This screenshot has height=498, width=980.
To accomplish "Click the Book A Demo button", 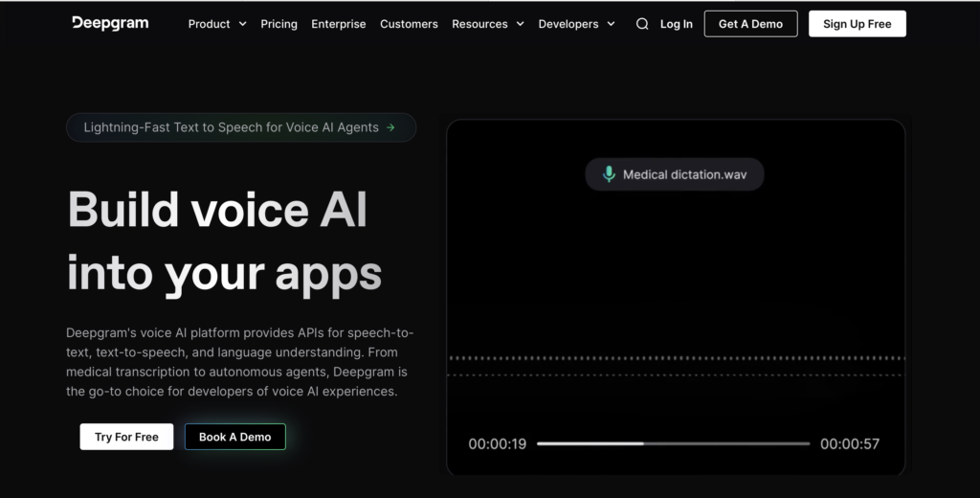I will (x=235, y=437).
